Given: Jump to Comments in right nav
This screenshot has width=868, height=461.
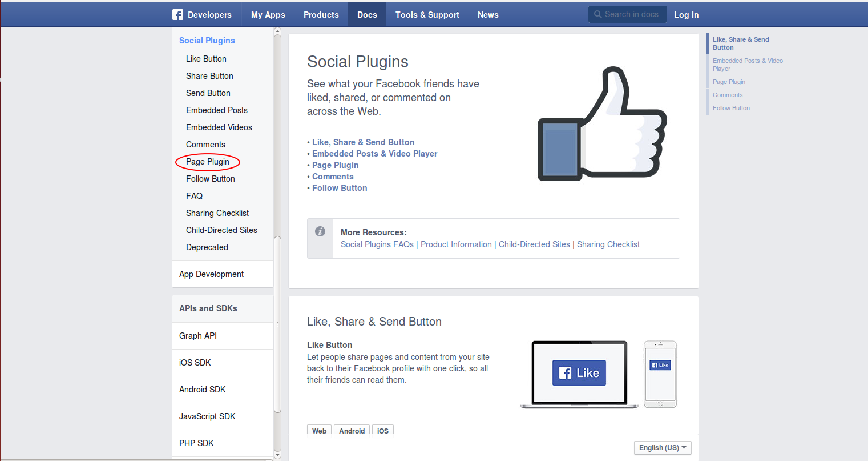Looking at the screenshot, I should [728, 95].
